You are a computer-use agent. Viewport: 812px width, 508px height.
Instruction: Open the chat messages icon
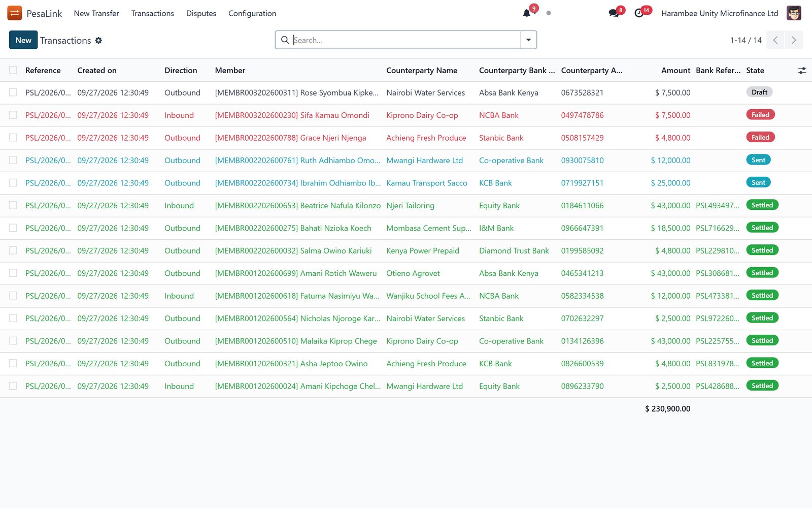click(x=614, y=13)
